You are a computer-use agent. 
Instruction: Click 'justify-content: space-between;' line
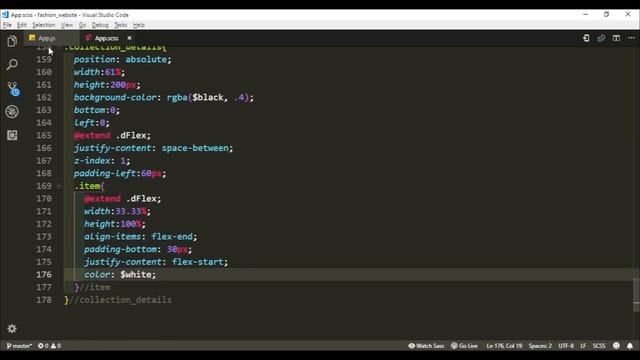click(x=153, y=148)
